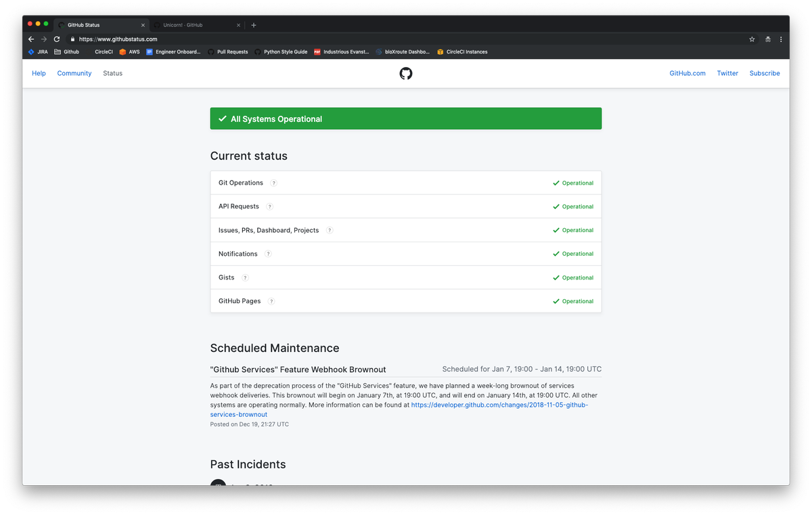Open the GitHub.com link

click(x=687, y=73)
